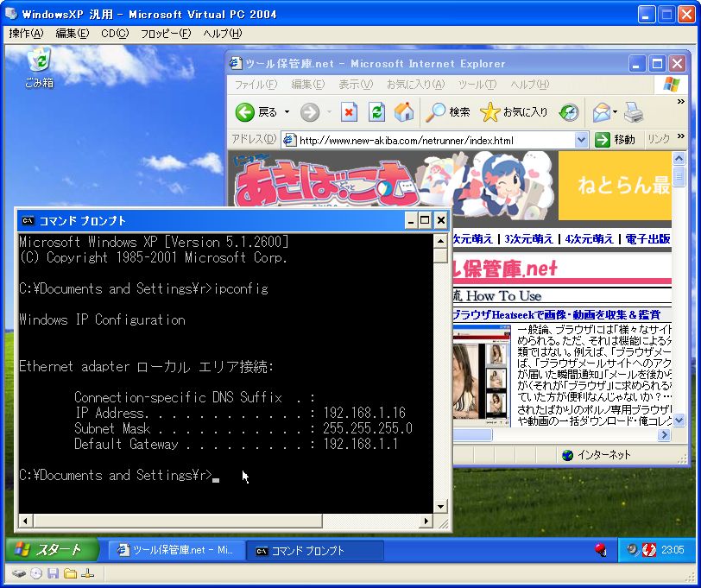701x588 pixels.
Task: Open the ツール(T) menu in Internet Explorer
Action: 477,84
